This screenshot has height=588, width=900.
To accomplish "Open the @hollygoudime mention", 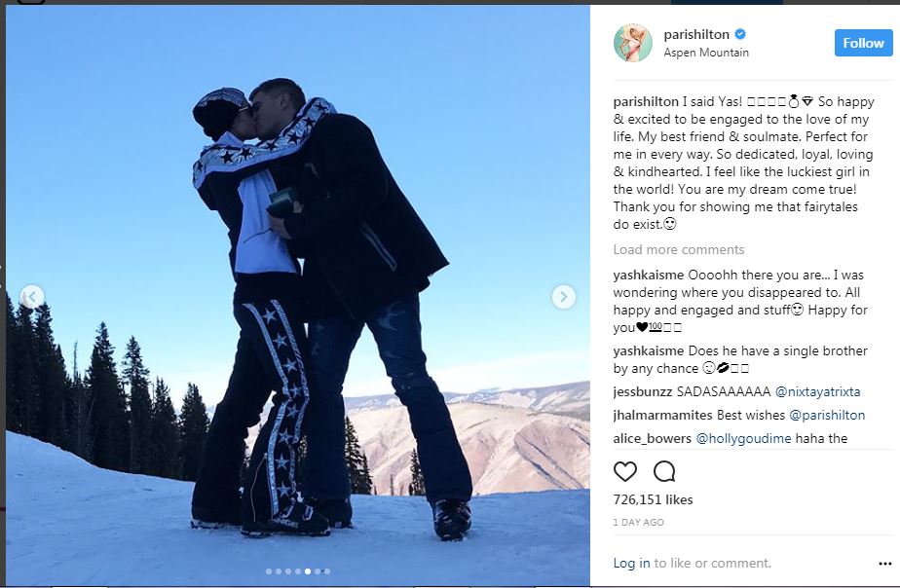I will 743,438.
